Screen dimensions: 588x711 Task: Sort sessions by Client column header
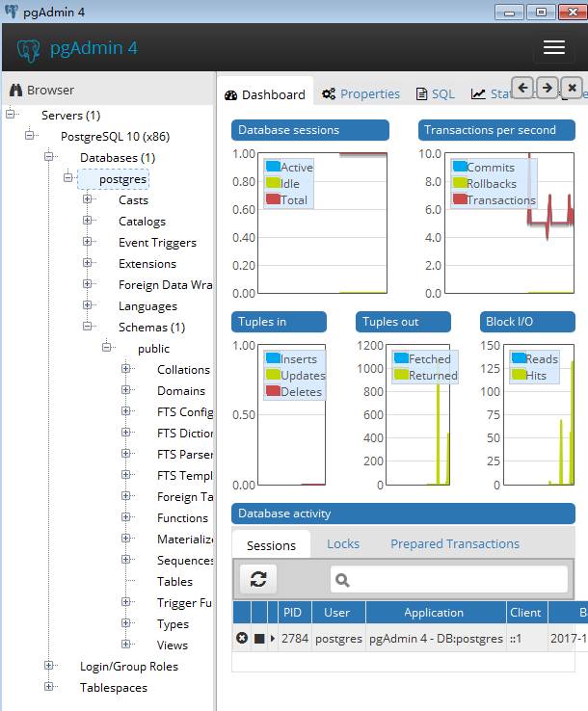coord(525,612)
